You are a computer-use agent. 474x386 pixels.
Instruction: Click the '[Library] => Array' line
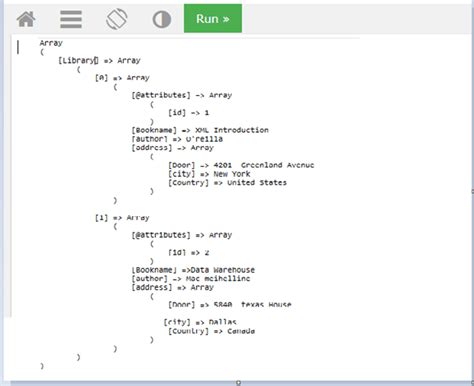(x=99, y=60)
